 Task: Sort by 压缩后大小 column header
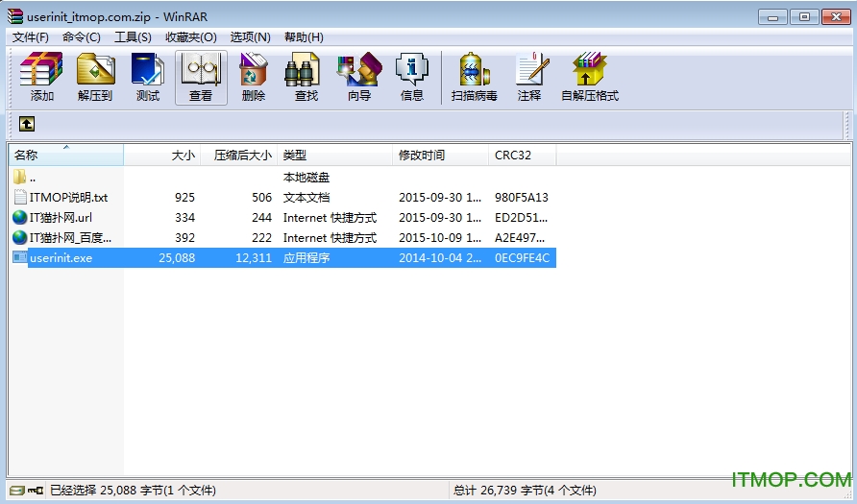[x=239, y=156]
